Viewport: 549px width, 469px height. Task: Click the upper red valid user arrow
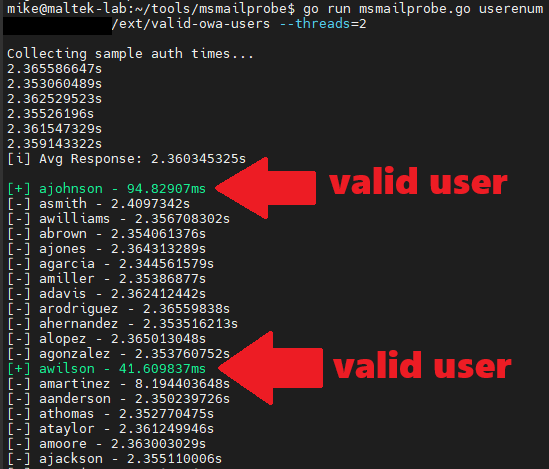[x=266, y=188]
